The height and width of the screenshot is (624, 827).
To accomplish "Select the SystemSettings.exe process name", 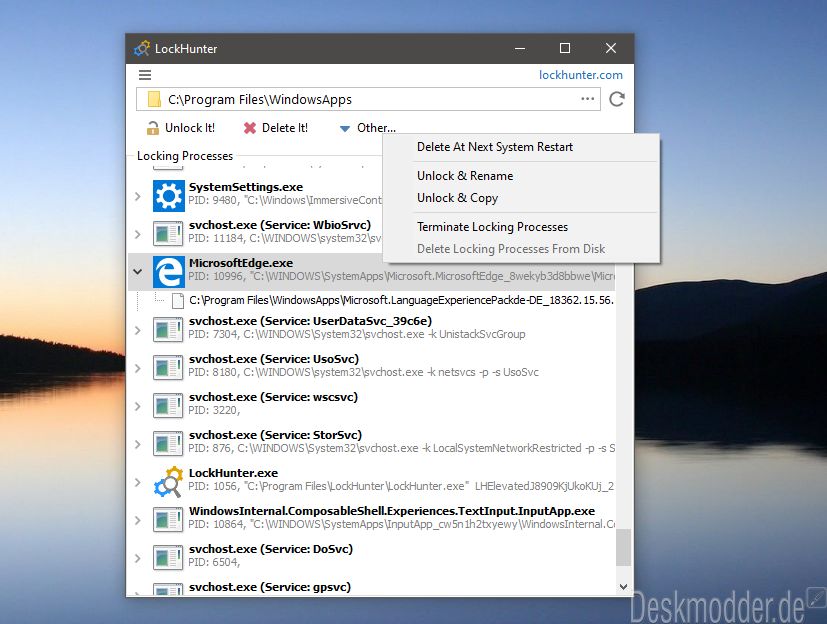I will tap(246, 187).
